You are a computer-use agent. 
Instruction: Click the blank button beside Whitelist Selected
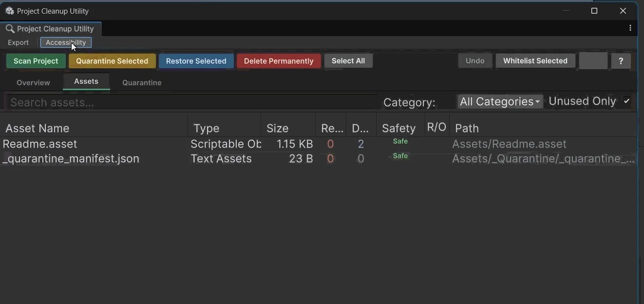coord(593,61)
